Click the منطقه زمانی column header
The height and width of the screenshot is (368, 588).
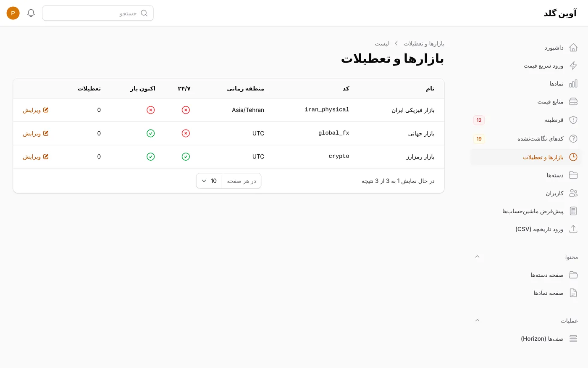pyautogui.click(x=246, y=88)
